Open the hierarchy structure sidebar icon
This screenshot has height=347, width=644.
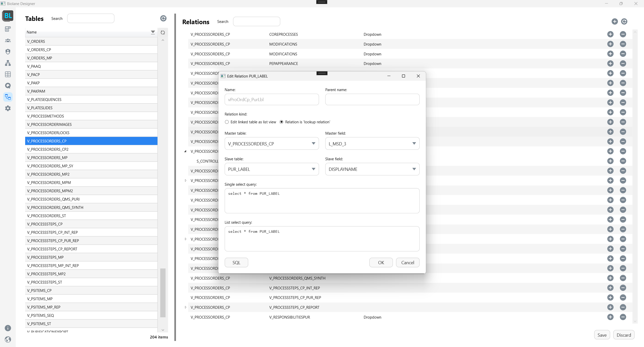click(x=8, y=63)
